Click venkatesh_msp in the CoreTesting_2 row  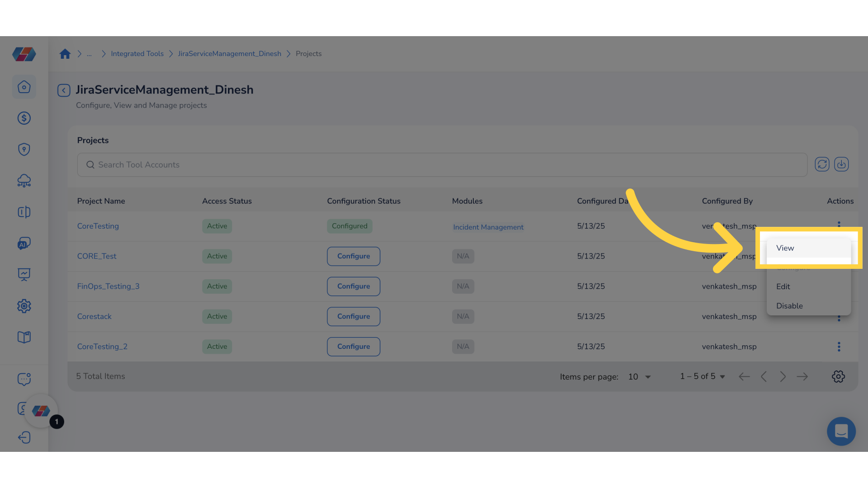(x=729, y=347)
